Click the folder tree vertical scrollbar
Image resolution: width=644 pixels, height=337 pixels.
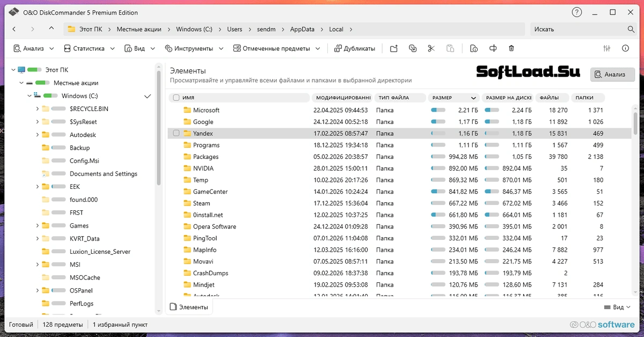coord(158,129)
